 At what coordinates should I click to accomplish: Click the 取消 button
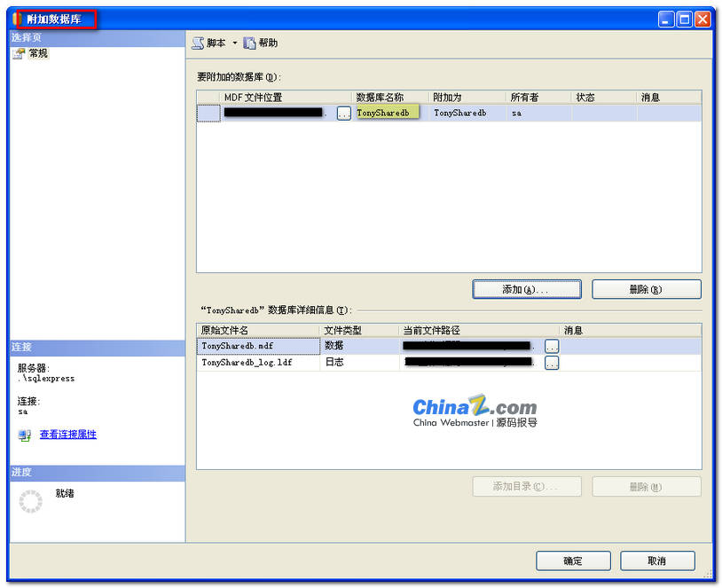[x=657, y=561]
